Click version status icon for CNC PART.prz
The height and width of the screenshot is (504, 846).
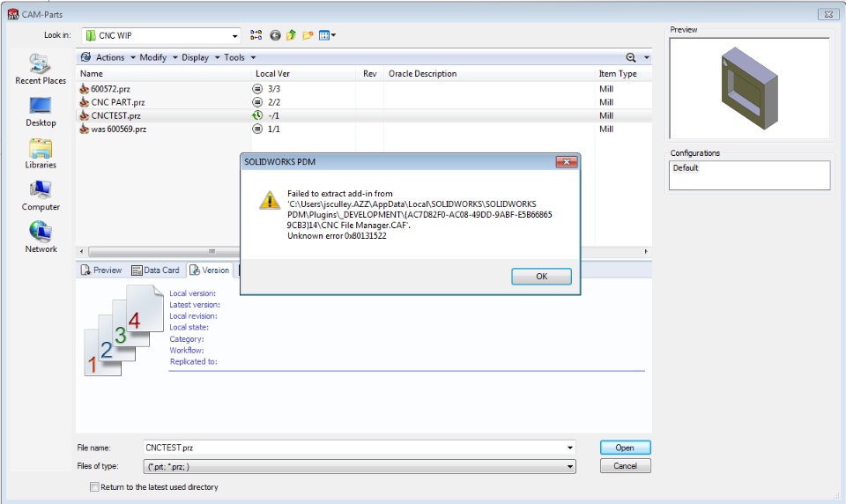(257, 102)
